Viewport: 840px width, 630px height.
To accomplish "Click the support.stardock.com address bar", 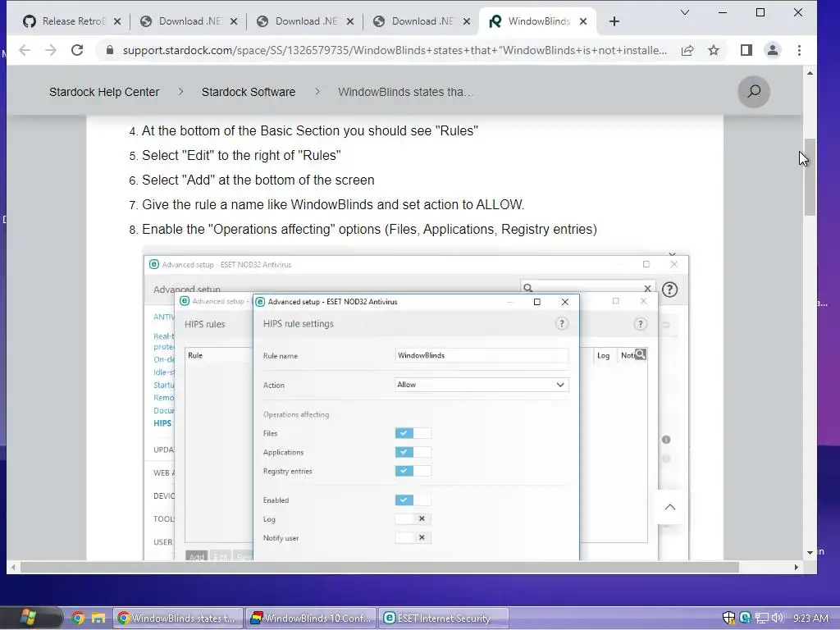I will tap(395, 50).
